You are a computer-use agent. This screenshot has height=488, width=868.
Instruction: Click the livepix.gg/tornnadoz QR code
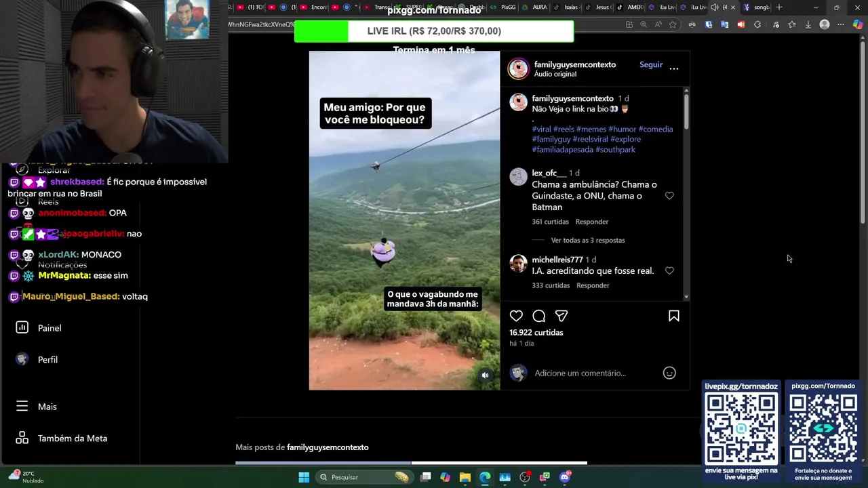741,428
